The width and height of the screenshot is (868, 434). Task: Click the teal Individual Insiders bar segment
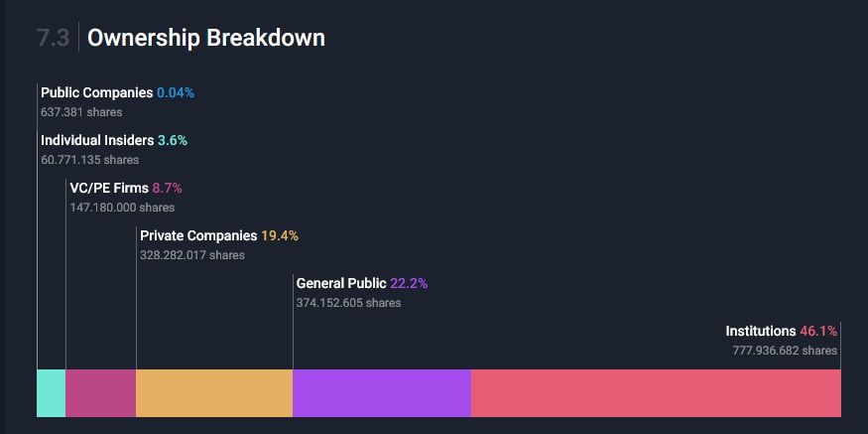coord(52,393)
